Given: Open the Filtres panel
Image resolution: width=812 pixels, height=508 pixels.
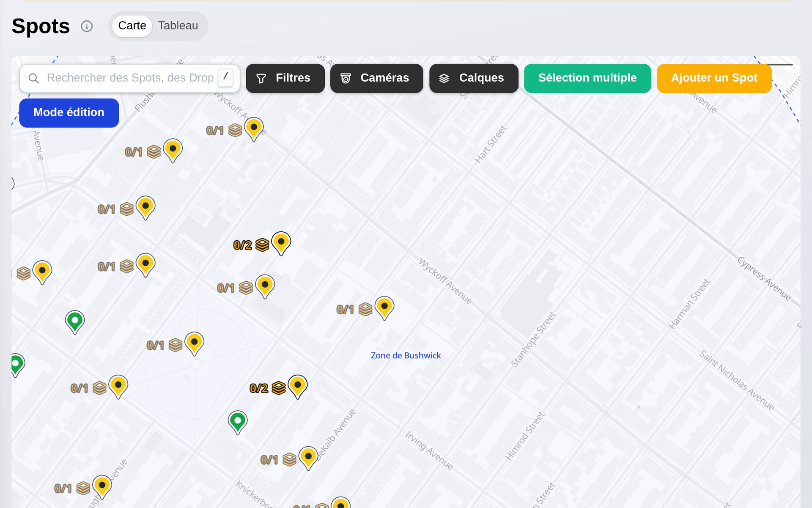Looking at the screenshot, I should [x=285, y=78].
